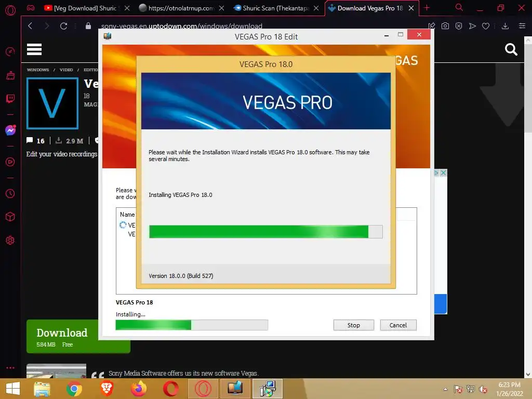Image resolution: width=532 pixels, height=399 pixels.
Task: Close the otnolatrnup.com tab
Action: pos(221,8)
